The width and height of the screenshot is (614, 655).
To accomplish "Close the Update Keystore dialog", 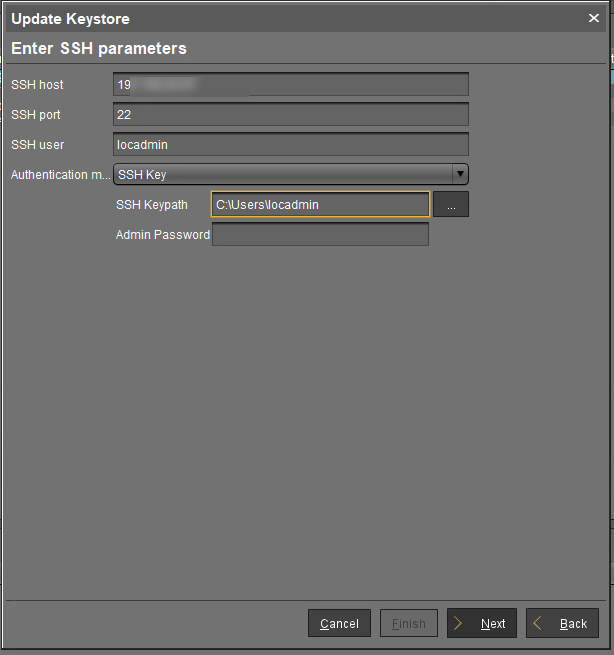I will 593,18.
